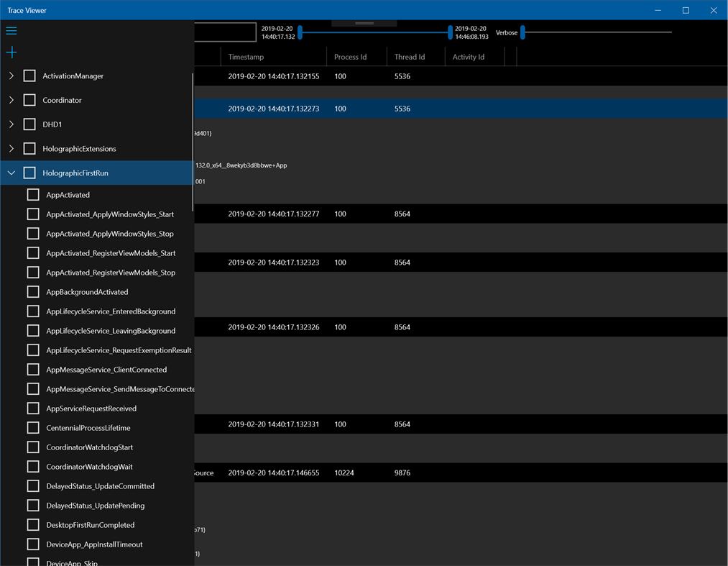The height and width of the screenshot is (566, 728).
Task: Select event row at 14:40:17.132323
Action: (x=461, y=263)
